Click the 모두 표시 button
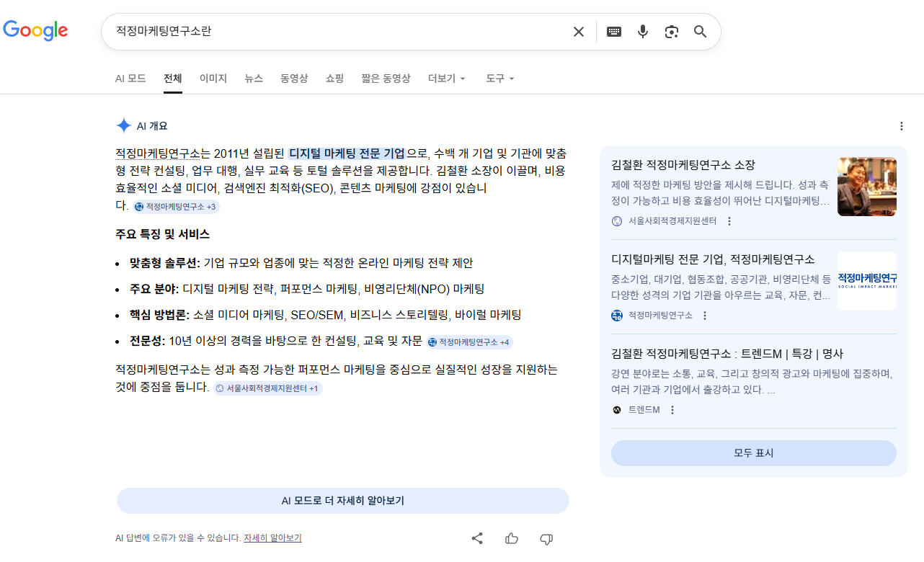The width and height of the screenshot is (924, 562). 753,453
